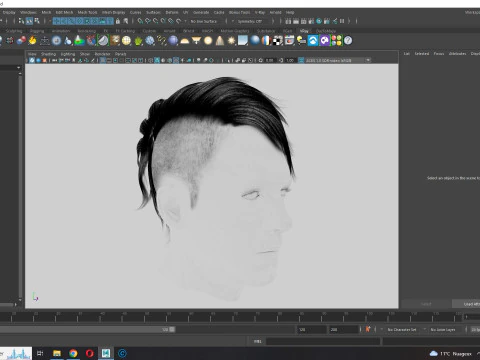Screen dimensions: 480x360
Task: Open the viewport Renderer menu
Action: (102, 54)
